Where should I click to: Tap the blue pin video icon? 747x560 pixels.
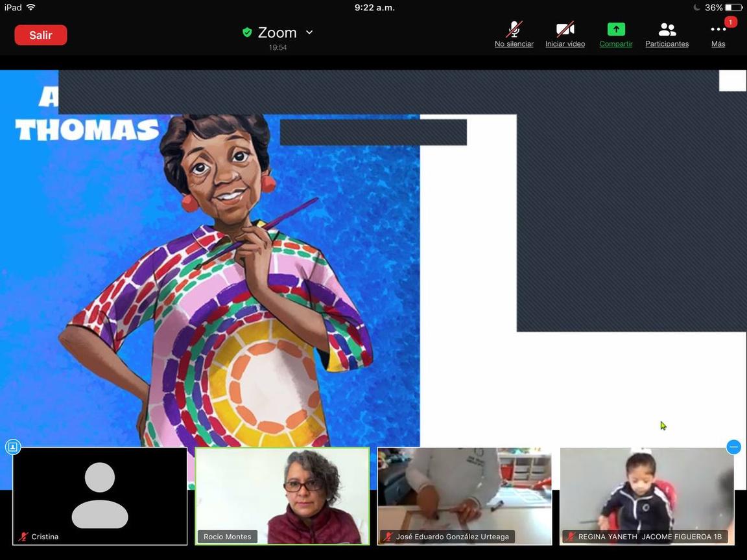click(x=13, y=447)
